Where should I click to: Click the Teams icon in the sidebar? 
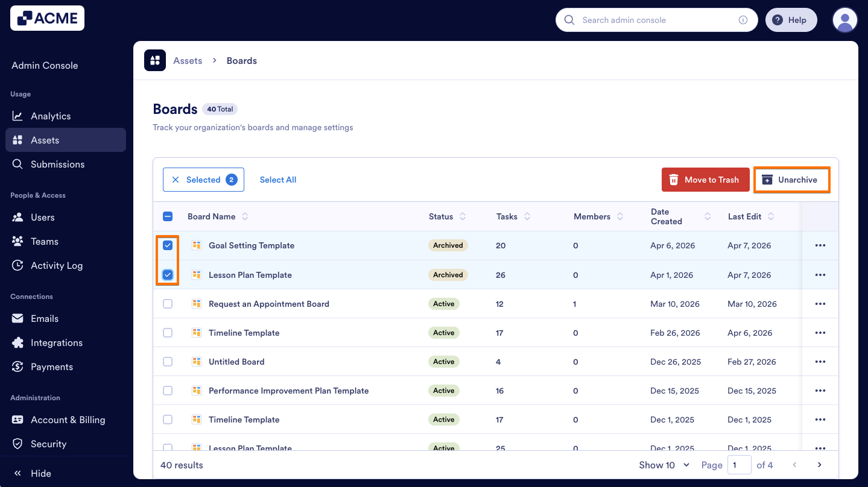tap(17, 241)
